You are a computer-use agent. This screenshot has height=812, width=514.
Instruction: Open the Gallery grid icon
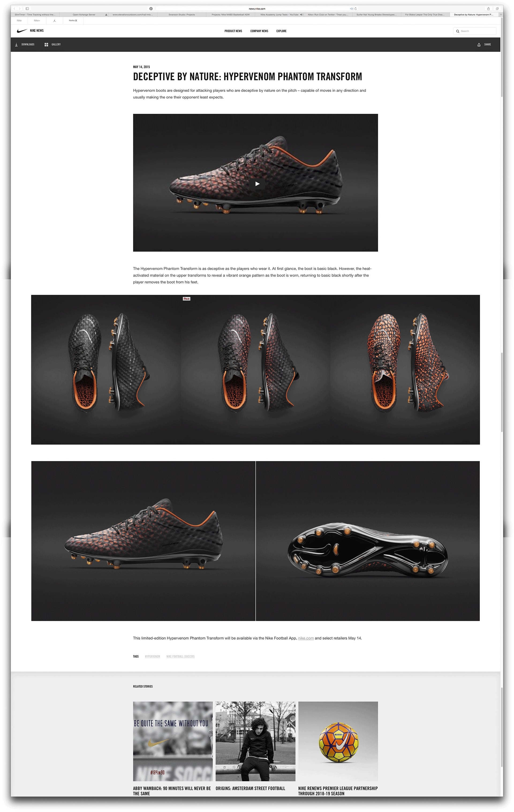click(x=46, y=44)
